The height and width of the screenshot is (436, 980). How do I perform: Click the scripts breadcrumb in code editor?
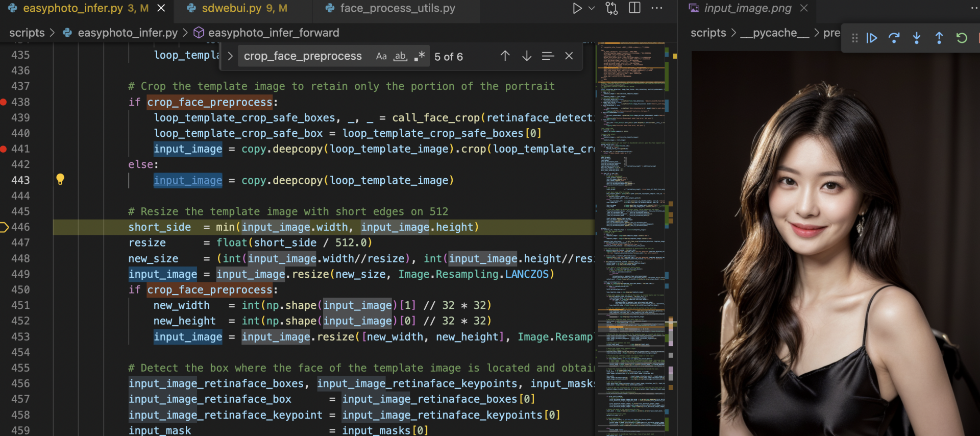(x=27, y=33)
